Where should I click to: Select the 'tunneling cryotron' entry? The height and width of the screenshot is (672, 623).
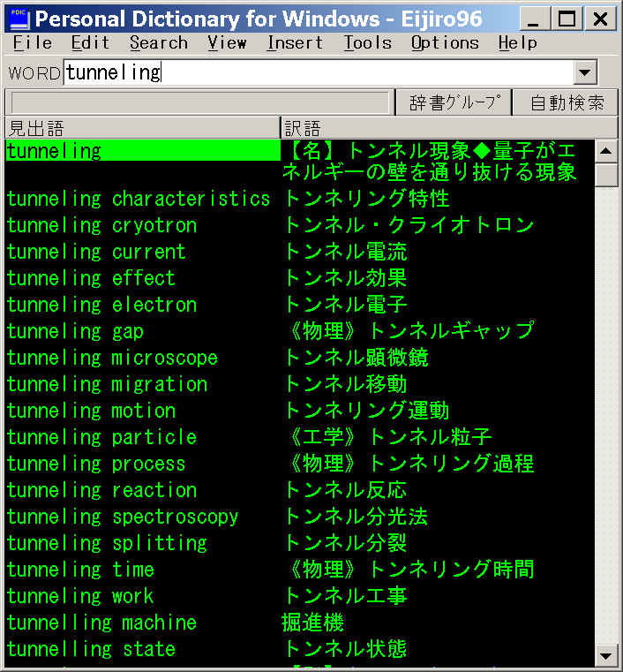[101, 225]
